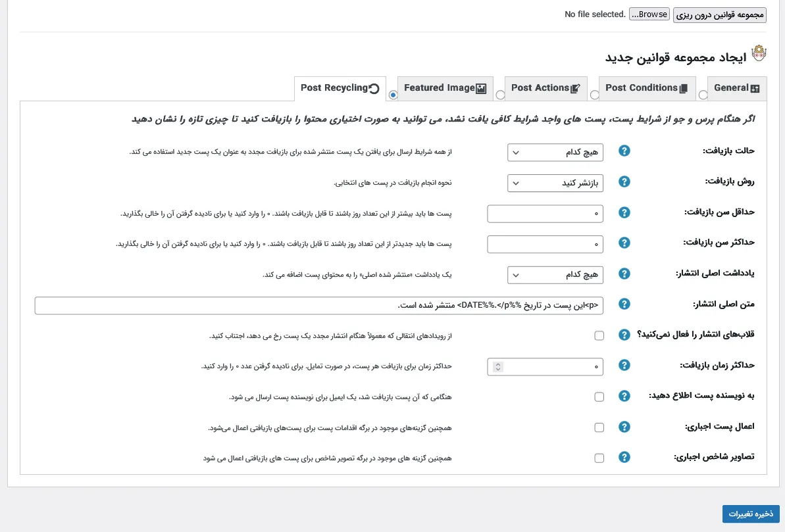Click help icon for اعمال پست اجباری

[x=624, y=427]
